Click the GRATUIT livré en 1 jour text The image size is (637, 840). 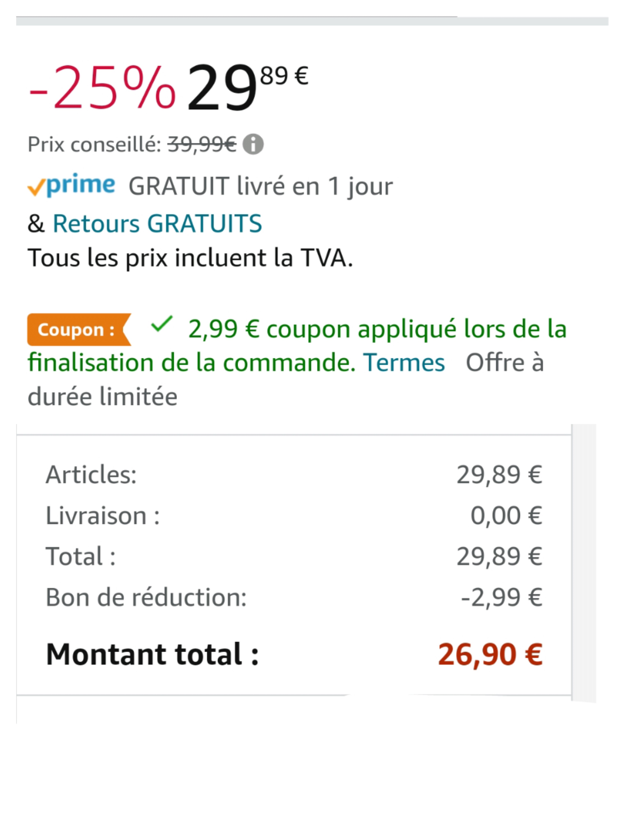[x=261, y=186]
